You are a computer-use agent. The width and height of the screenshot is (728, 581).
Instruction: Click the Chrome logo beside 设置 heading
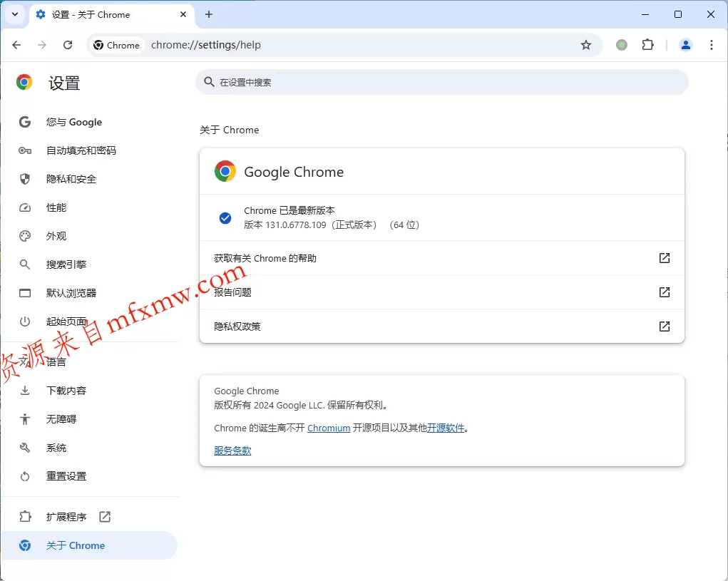(24, 82)
